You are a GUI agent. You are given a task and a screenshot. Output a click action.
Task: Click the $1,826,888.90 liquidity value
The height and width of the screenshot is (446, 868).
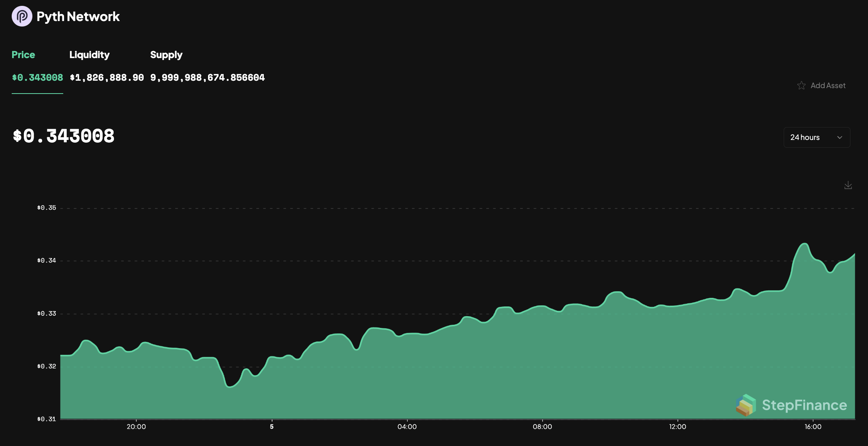[x=107, y=78]
